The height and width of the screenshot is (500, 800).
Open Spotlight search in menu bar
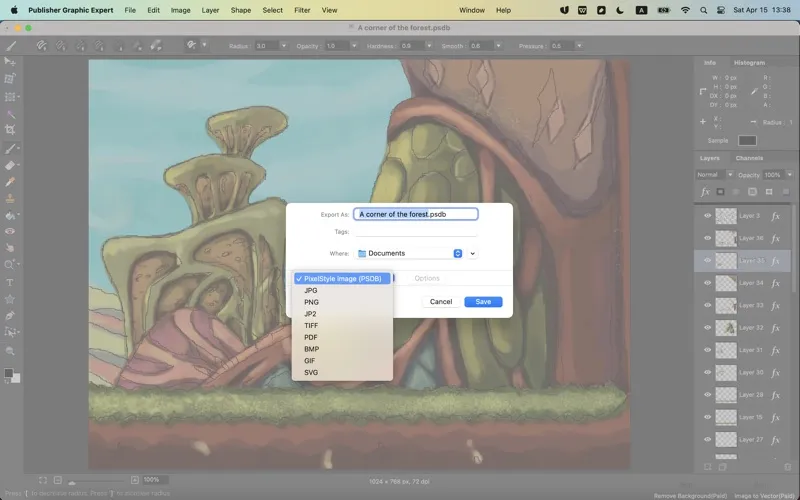tap(704, 10)
